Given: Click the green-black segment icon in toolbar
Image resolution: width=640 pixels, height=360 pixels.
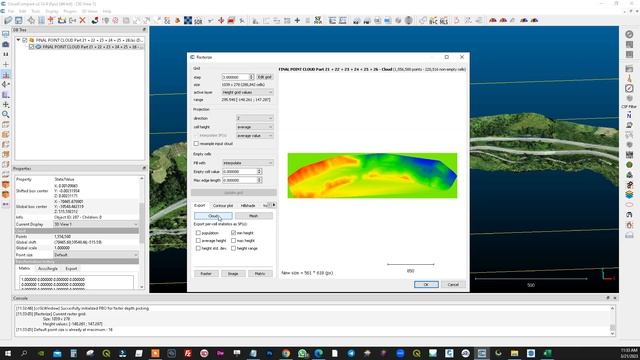Looking at the screenshot, I should 95,20.
